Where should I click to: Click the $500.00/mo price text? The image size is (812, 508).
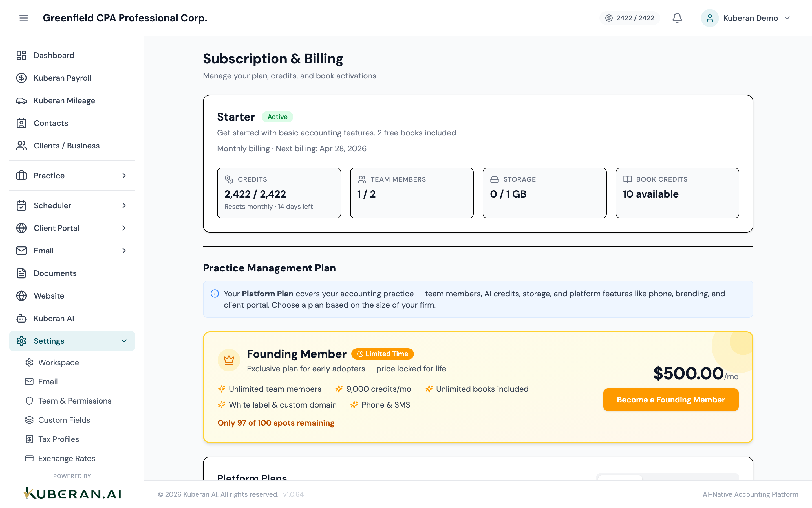(x=696, y=374)
